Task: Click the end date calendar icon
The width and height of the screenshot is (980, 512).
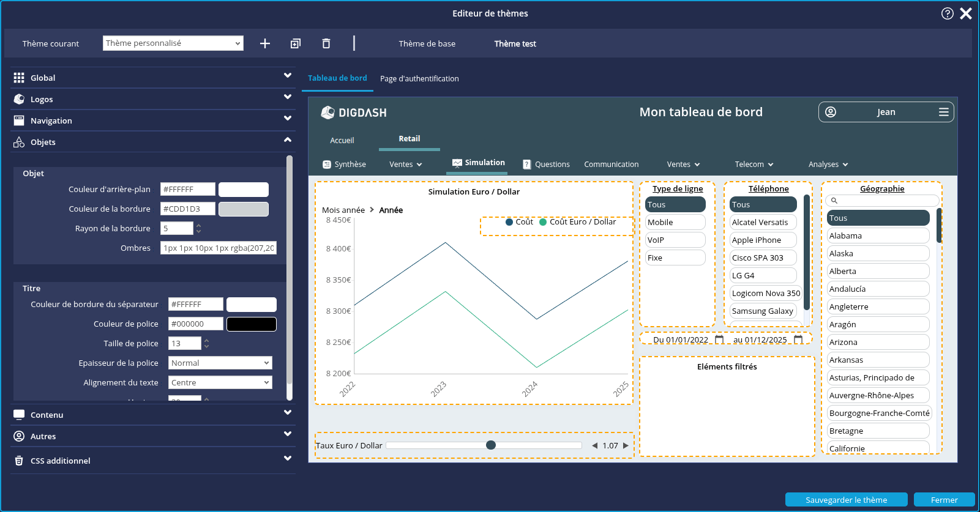Action: tap(798, 339)
